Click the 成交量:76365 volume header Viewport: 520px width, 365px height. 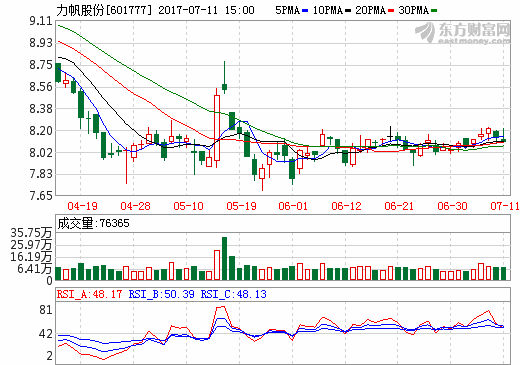(x=93, y=223)
